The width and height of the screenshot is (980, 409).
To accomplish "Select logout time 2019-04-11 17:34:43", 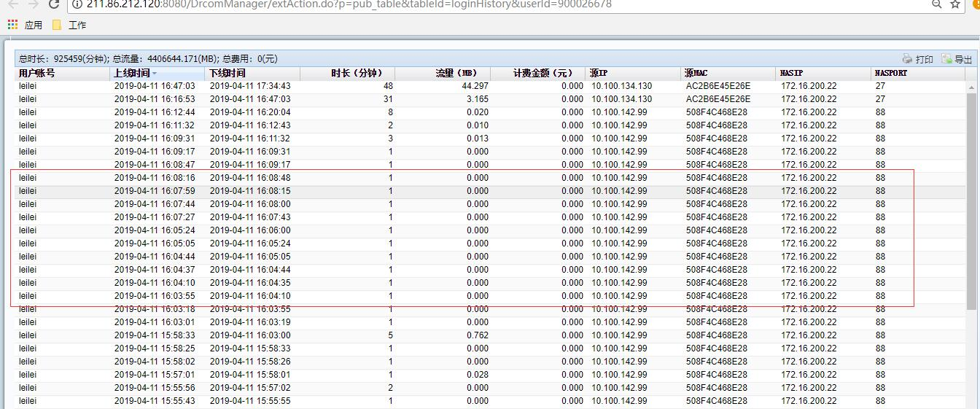I will pyautogui.click(x=250, y=86).
